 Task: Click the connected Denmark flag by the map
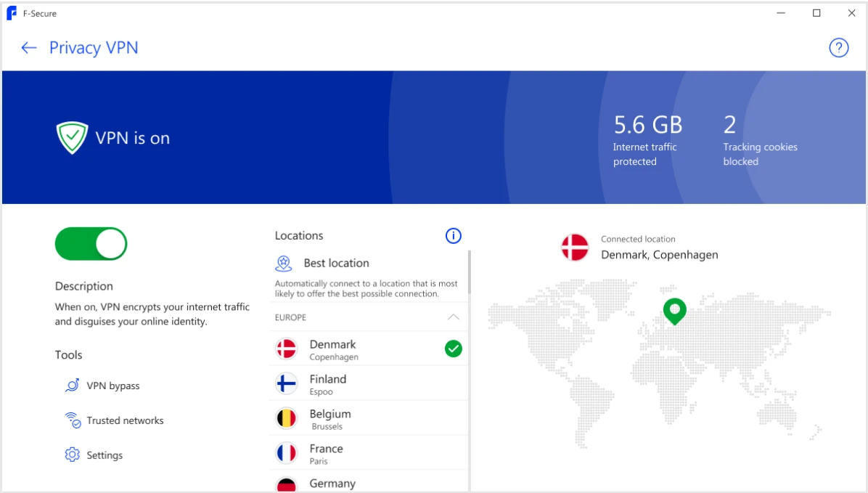pyautogui.click(x=574, y=247)
